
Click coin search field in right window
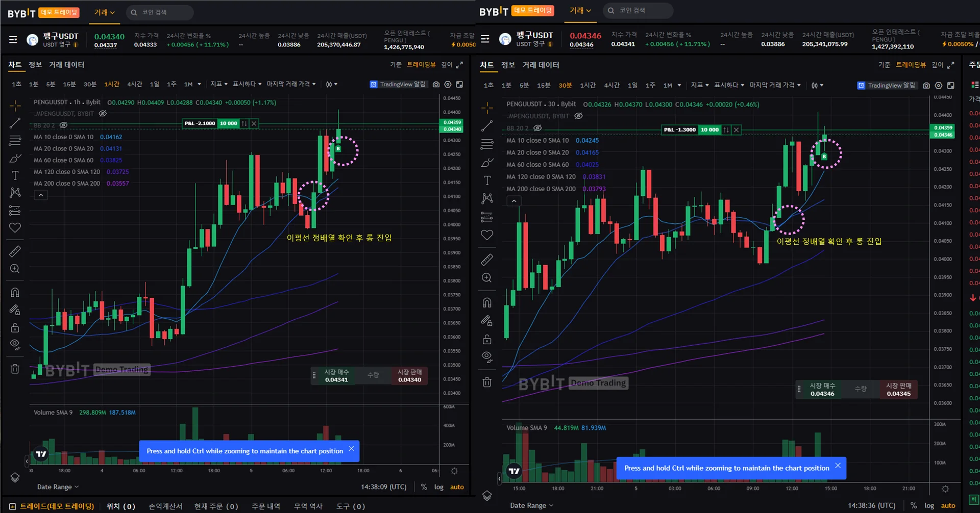638,10
